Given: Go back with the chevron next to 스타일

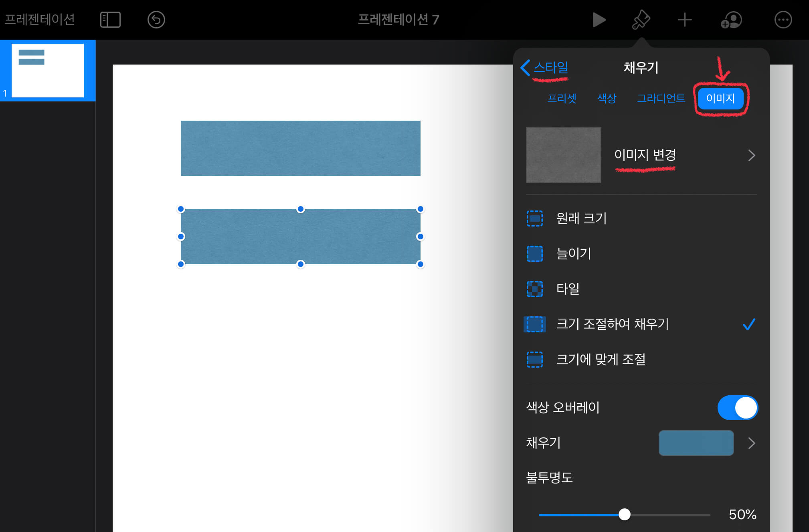Looking at the screenshot, I should [526, 67].
